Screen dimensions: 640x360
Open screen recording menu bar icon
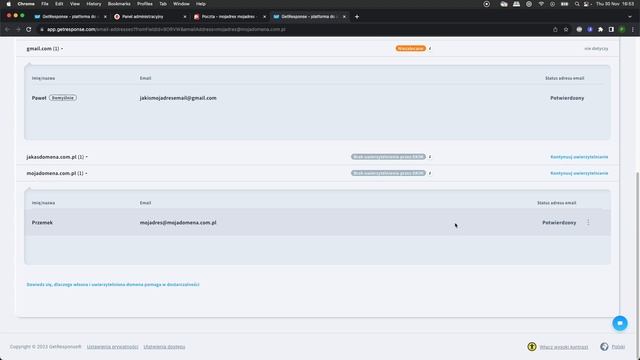[487, 4]
